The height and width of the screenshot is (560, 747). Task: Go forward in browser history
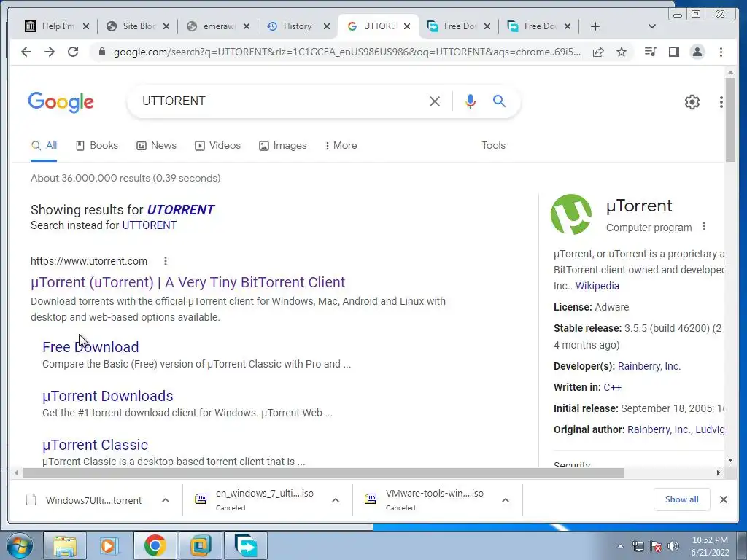pyautogui.click(x=50, y=52)
